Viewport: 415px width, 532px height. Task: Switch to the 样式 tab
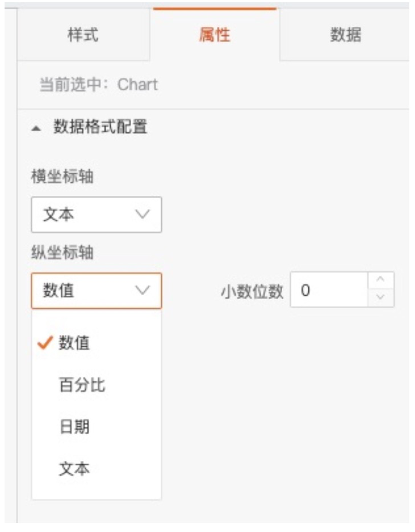[x=83, y=35]
